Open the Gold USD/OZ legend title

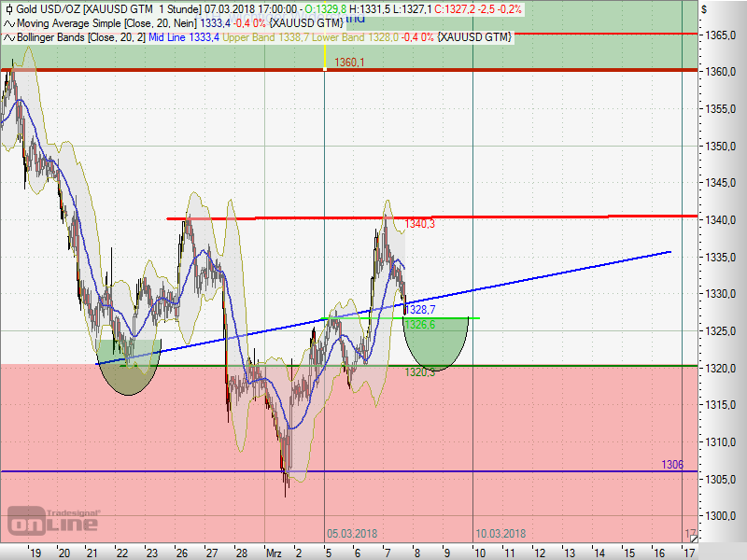point(65,8)
